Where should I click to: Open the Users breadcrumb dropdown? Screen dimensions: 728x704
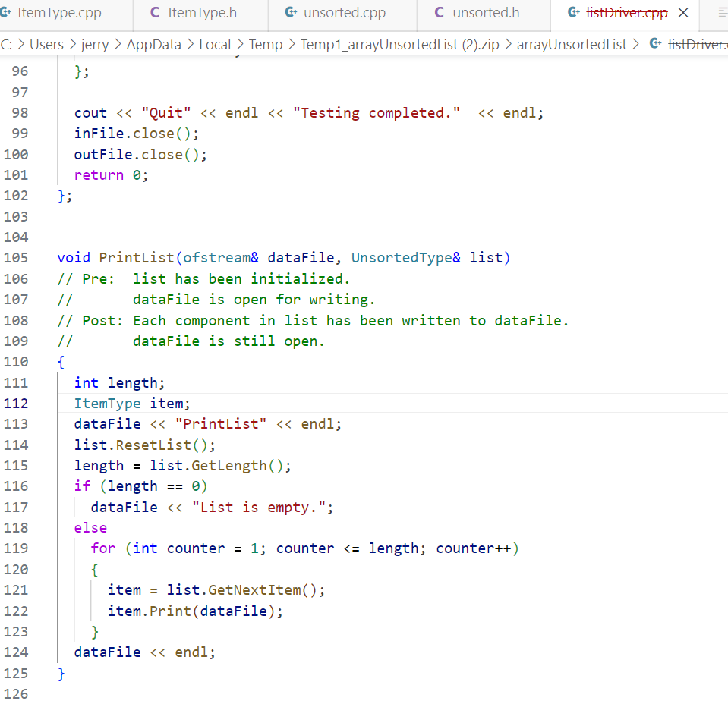click(x=47, y=44)
